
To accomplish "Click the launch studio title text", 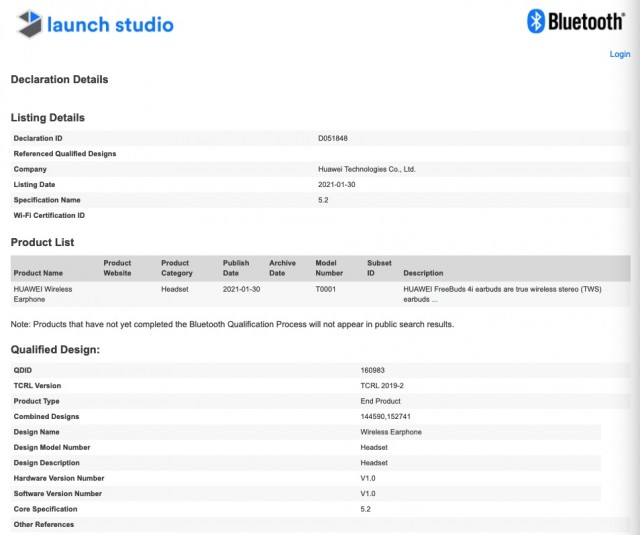I will pyautogui.click(x=110, y=24).
